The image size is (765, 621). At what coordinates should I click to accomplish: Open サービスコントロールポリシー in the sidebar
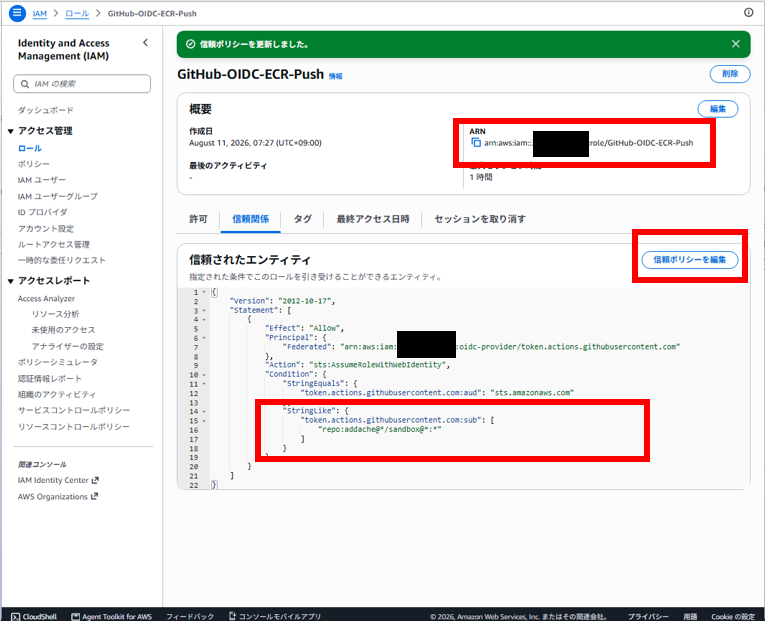coord(74,410)
